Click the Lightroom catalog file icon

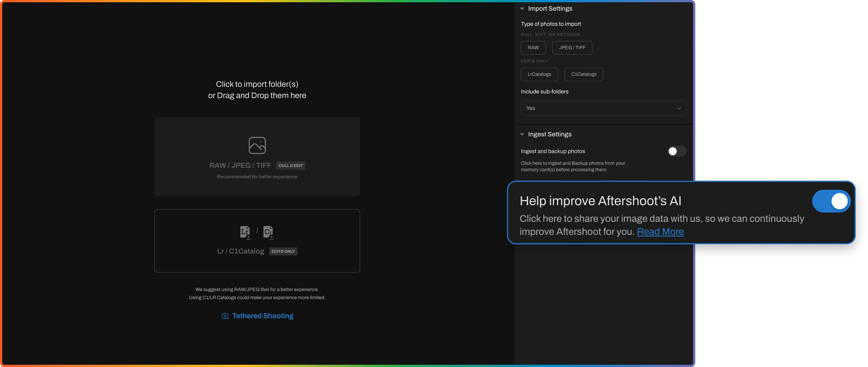pos(245,232)
